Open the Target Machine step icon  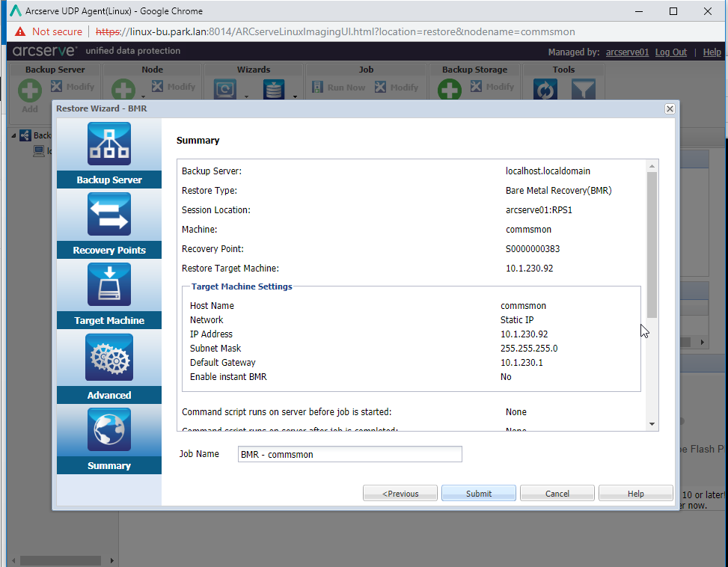pyautogui.click(x=109, y=284)
